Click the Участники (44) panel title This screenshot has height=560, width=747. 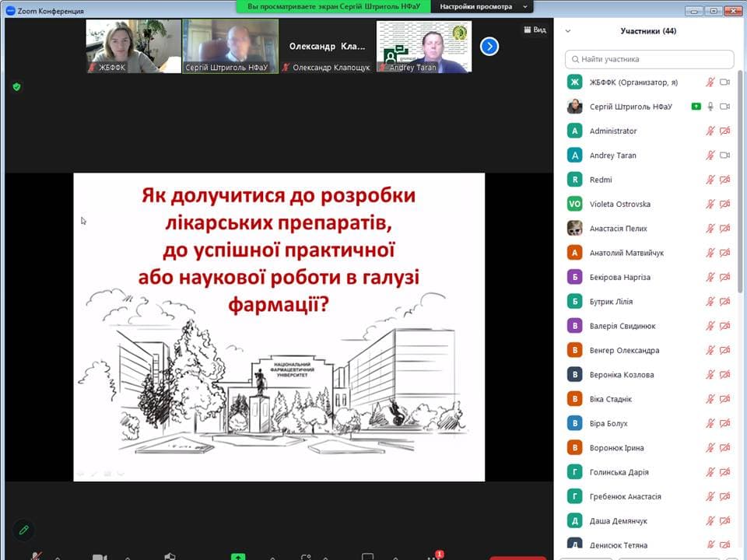point(648,31)
